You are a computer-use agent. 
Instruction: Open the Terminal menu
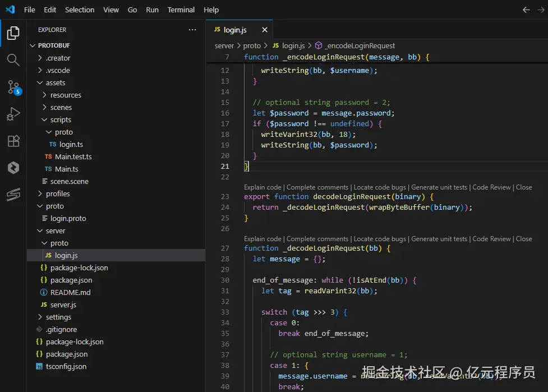[181, 10]
